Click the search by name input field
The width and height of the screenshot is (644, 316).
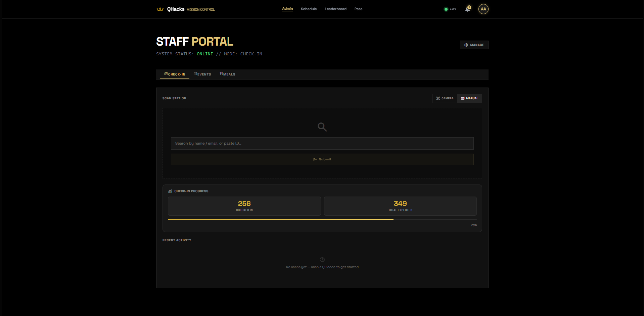[x=322, y=143]
